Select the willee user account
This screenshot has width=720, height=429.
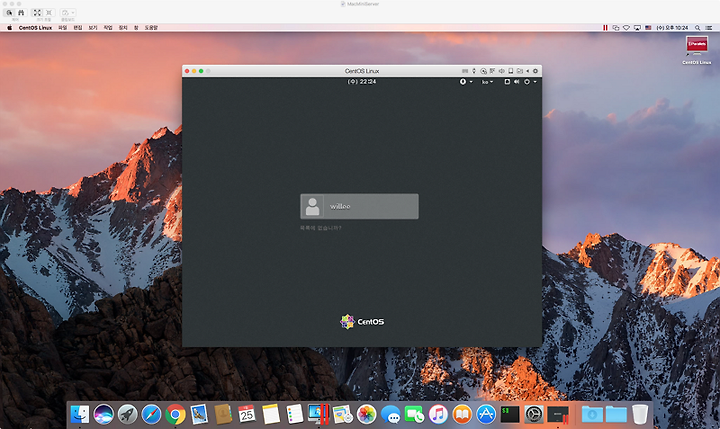[x=359, y=206]
